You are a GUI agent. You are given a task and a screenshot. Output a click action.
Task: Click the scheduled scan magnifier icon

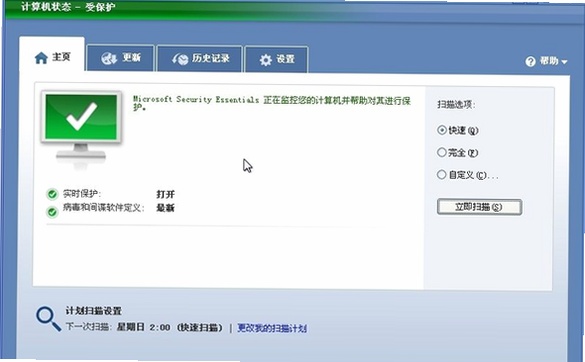click(49, 319)
